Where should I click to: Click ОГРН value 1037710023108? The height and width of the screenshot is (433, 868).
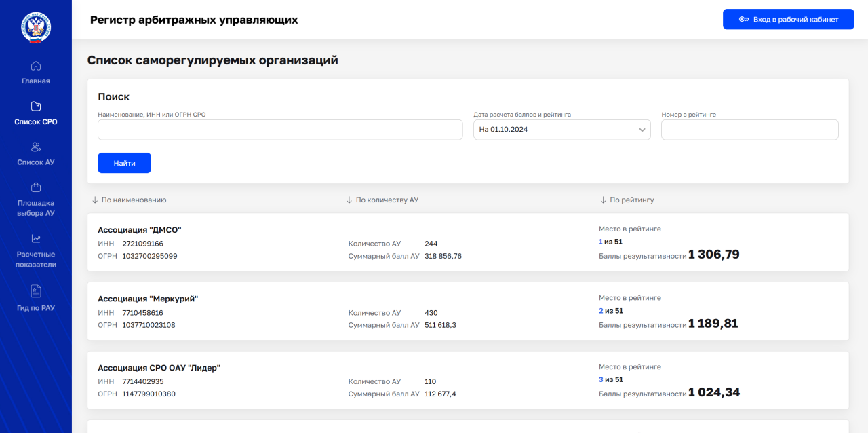pos(149,325)
